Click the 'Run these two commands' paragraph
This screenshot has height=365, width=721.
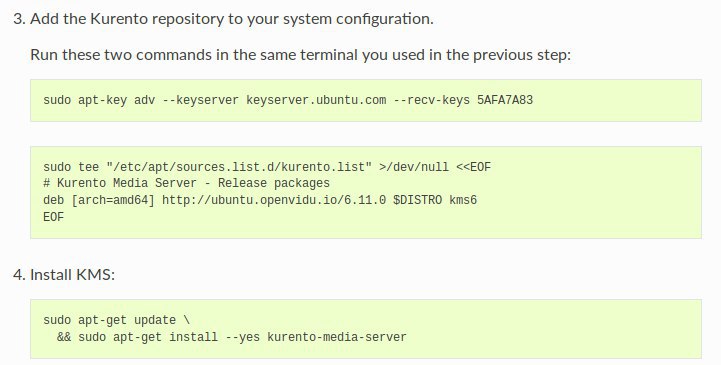(300, 55)
